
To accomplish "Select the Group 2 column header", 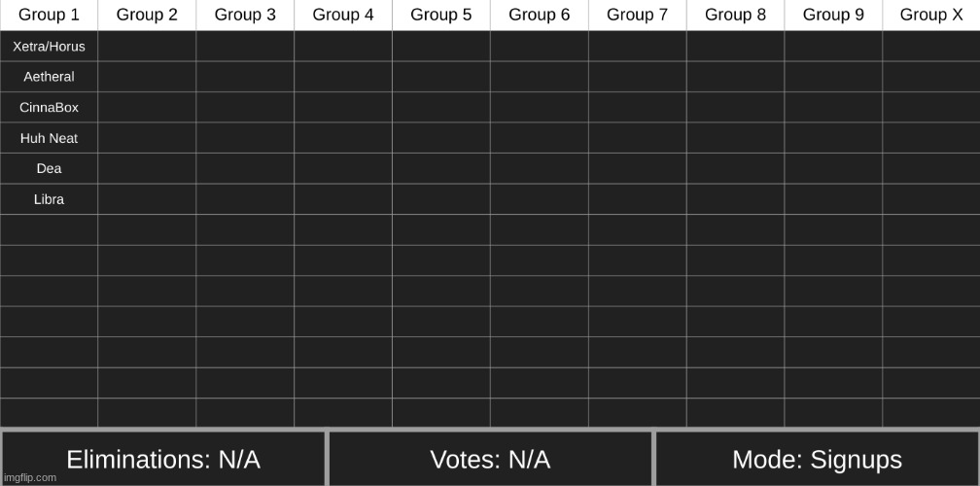I will click(x=147, y=15).
